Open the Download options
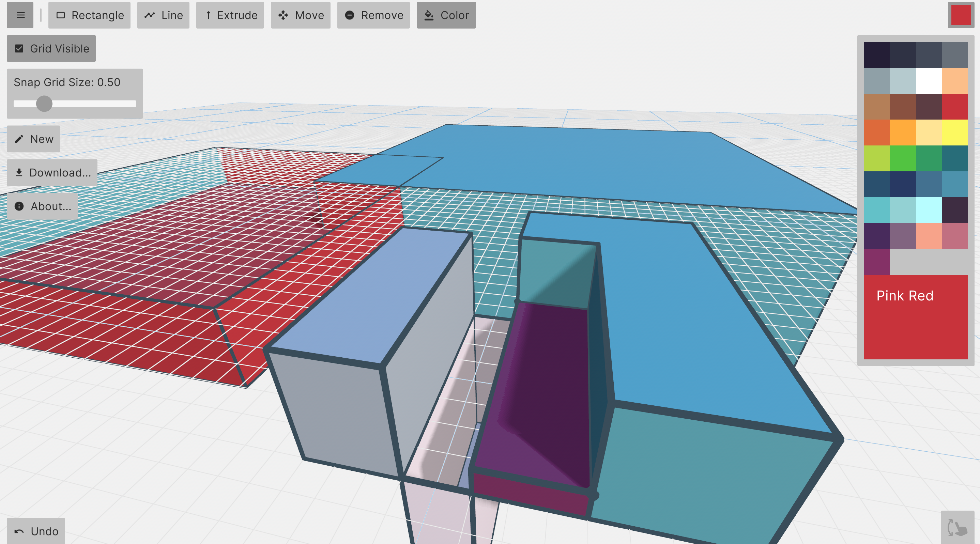Viewport: 980px width, 544px height. 52,172
